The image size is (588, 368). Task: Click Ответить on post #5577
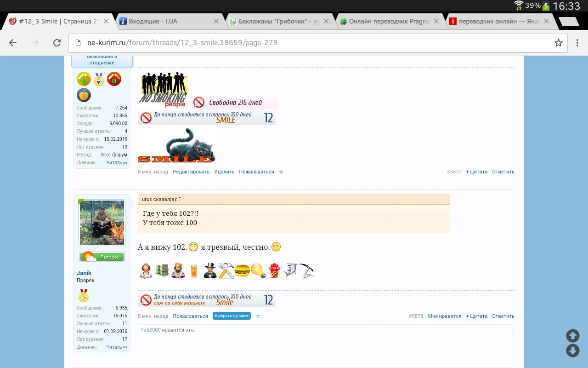coord(503,172)
